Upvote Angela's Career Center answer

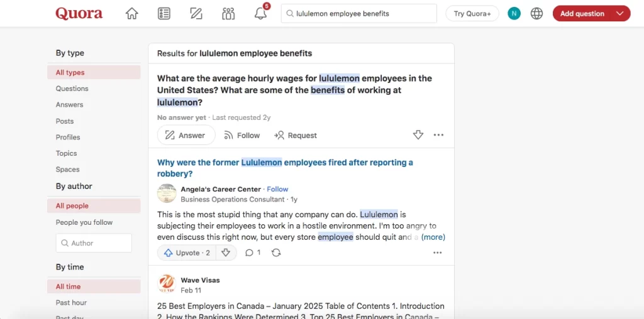[186, 252]
